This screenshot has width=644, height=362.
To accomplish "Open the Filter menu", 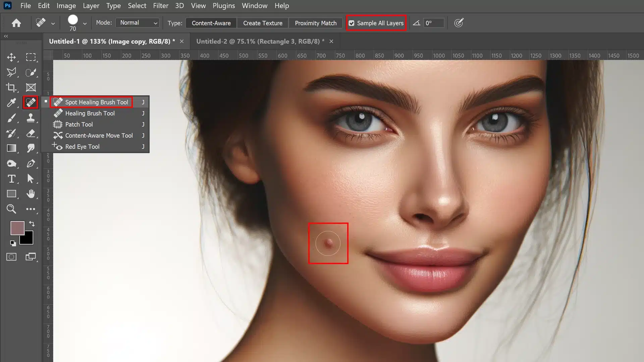I will [x=160, y=5].
